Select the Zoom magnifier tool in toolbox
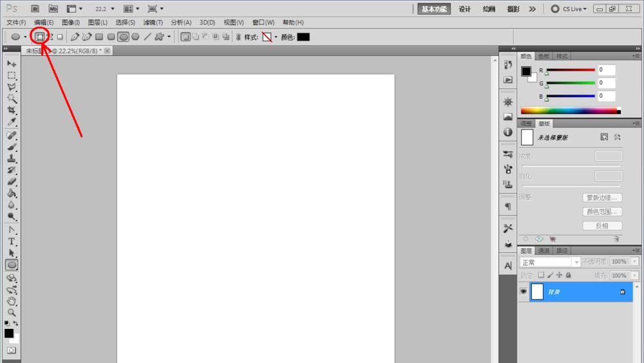This screenshot has width=644, height=363. pos(12,313)
